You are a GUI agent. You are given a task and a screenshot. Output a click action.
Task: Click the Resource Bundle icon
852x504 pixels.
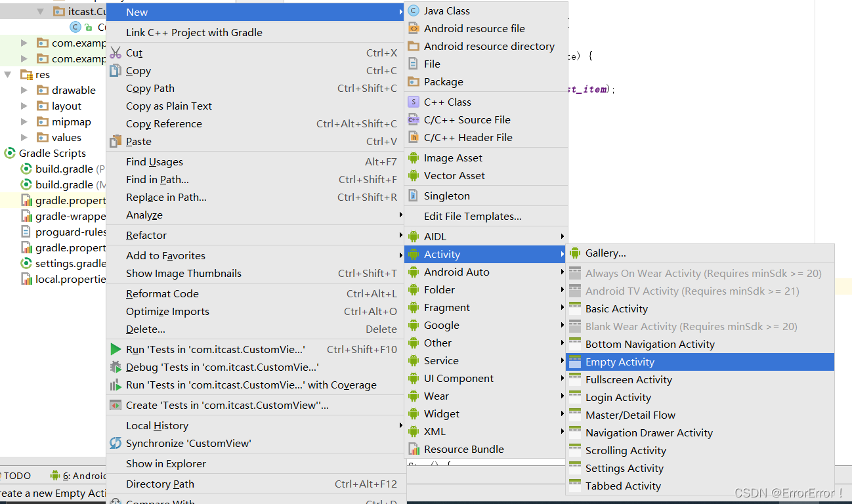point(414,449)
